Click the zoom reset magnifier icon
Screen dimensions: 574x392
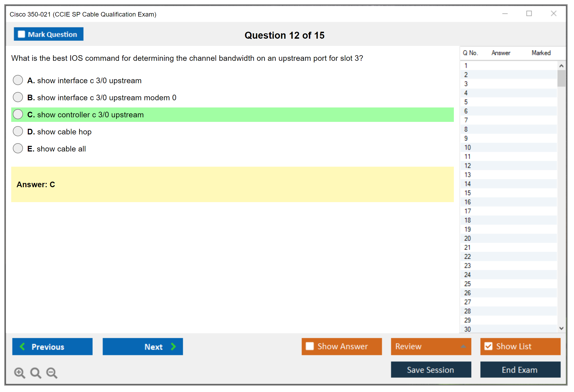click(36, 373)
